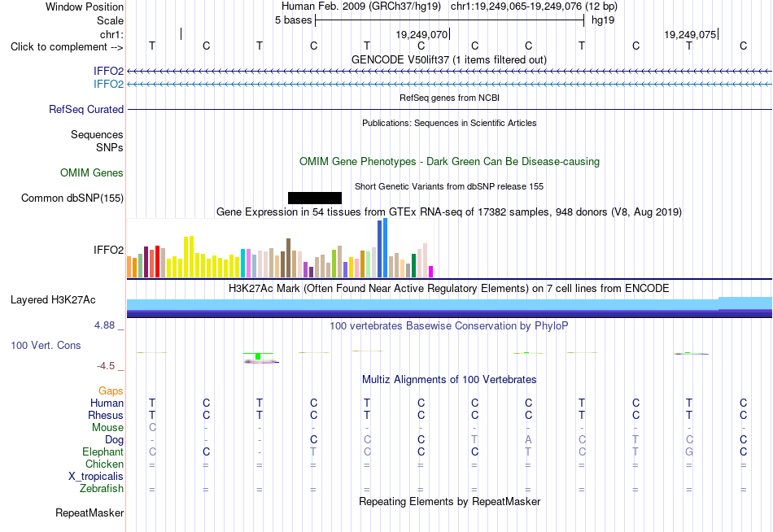Image resolution: width=773 pixels, height=532 pixels.
Task: Open 'Repeating Elements by RepeatMasker' title
Action: point(449,501)
